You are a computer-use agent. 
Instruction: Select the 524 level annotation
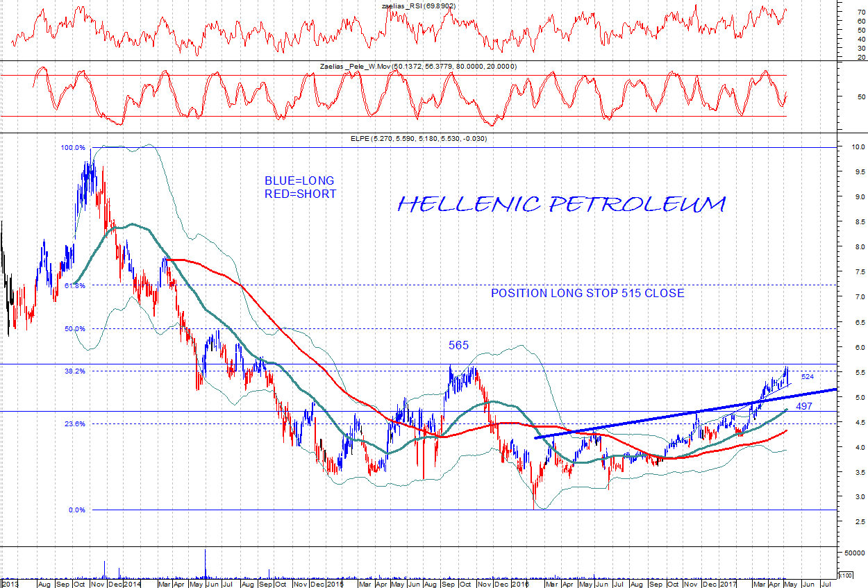coord(808,376)
